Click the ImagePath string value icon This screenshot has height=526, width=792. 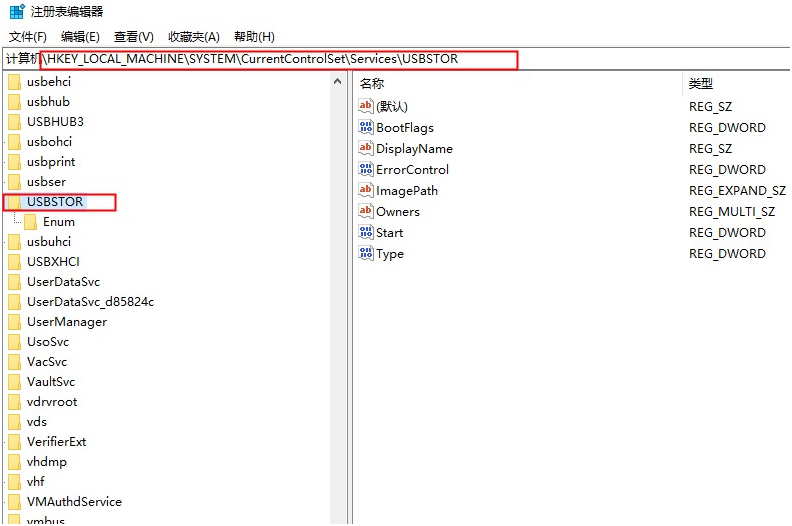366,190
